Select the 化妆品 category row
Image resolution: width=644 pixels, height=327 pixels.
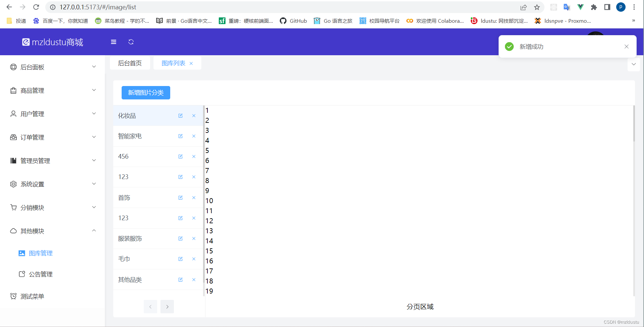pos(158,115)
